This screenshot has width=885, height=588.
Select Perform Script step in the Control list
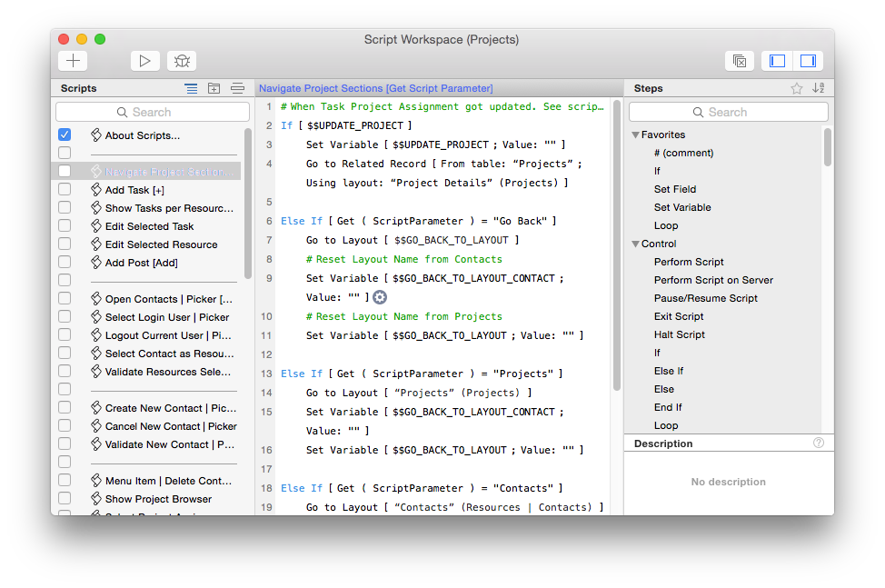coord(689,262)
